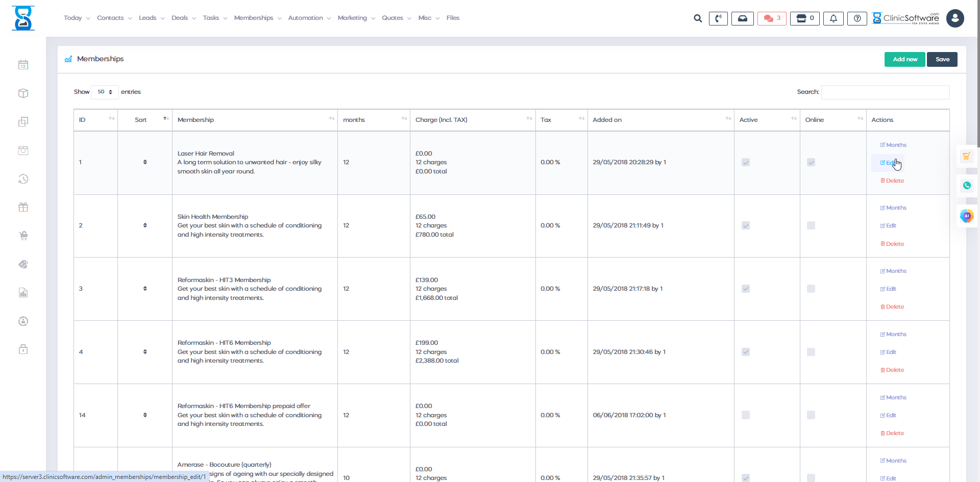Toggle Online checkbox for Skin Health Membership
Screen dimensions: 980x482
tap(811, 225)
